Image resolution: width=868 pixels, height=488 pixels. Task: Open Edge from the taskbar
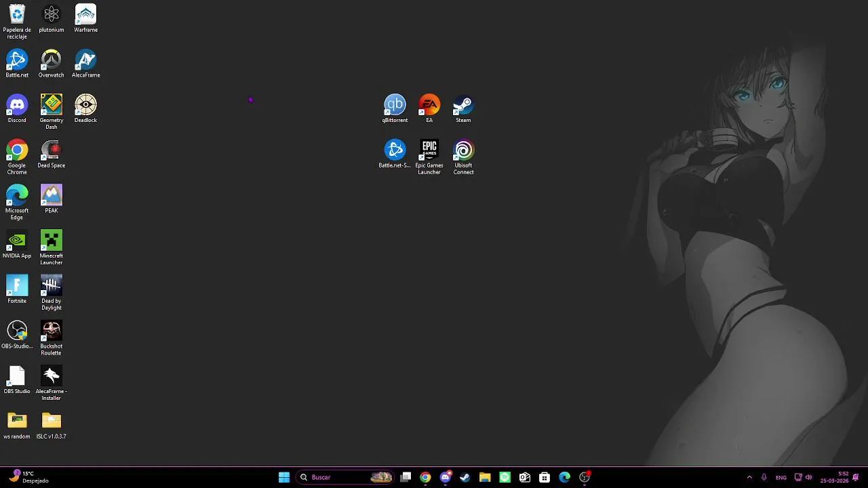coord(564,477)
